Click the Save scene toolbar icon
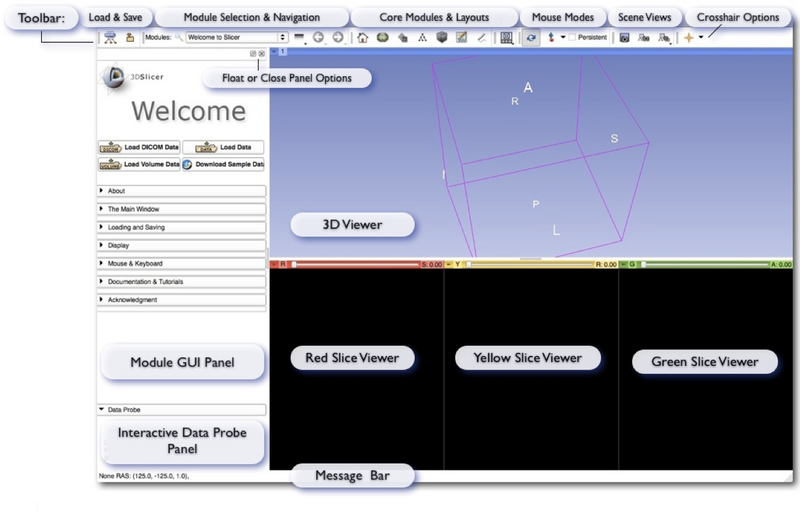This screenshot has height=512, width=800. coord(130,37)
